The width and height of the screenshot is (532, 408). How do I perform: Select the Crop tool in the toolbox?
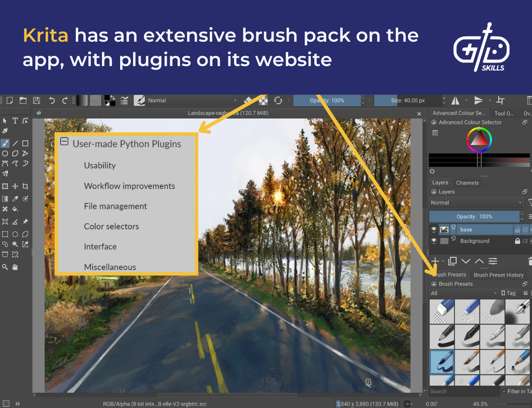25,185
